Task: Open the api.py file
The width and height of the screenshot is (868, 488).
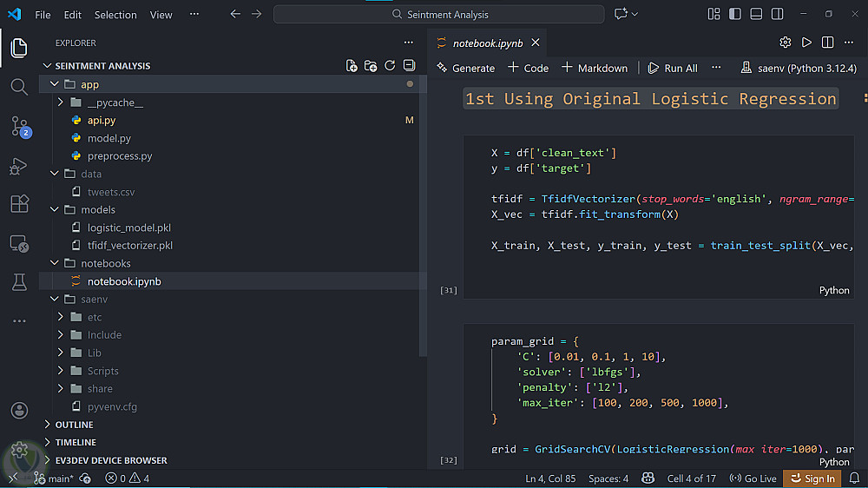Action: tap(101, 121)
